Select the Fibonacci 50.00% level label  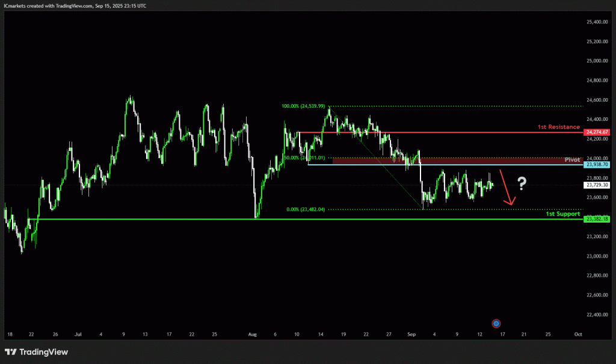click(304, 158)
